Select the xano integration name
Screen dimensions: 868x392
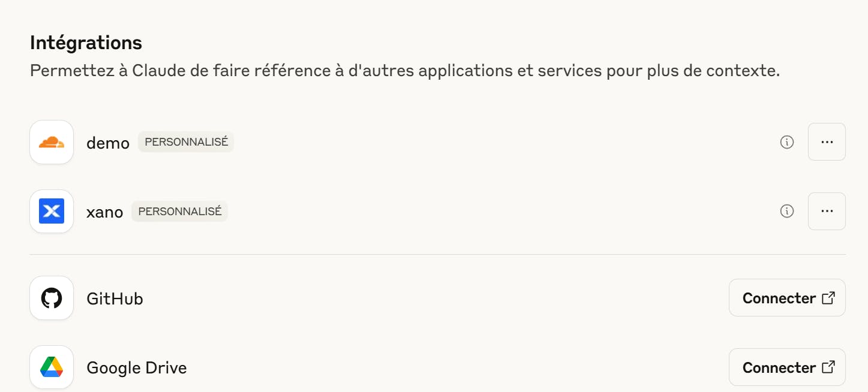(x=105, y=212)
